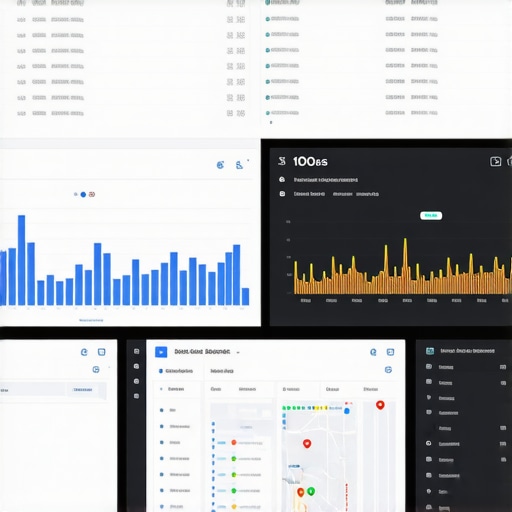Click the window icon at map panel header's end

pyautogui.click(x=390, y=352)
